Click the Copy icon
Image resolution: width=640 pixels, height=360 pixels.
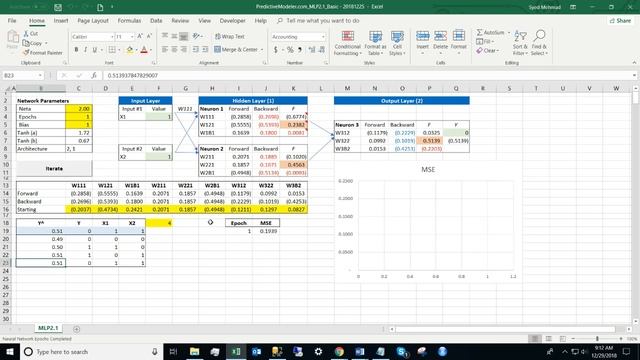click(x=26, y=43)
